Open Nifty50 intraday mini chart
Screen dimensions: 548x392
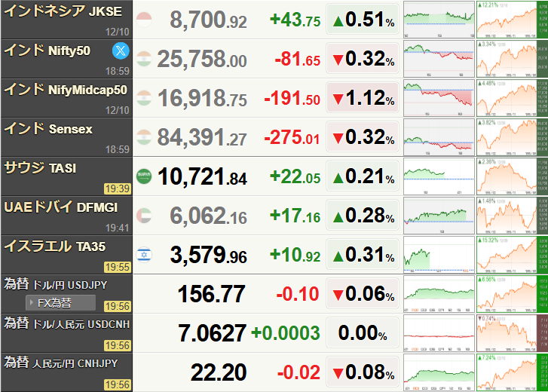[439, 59]
